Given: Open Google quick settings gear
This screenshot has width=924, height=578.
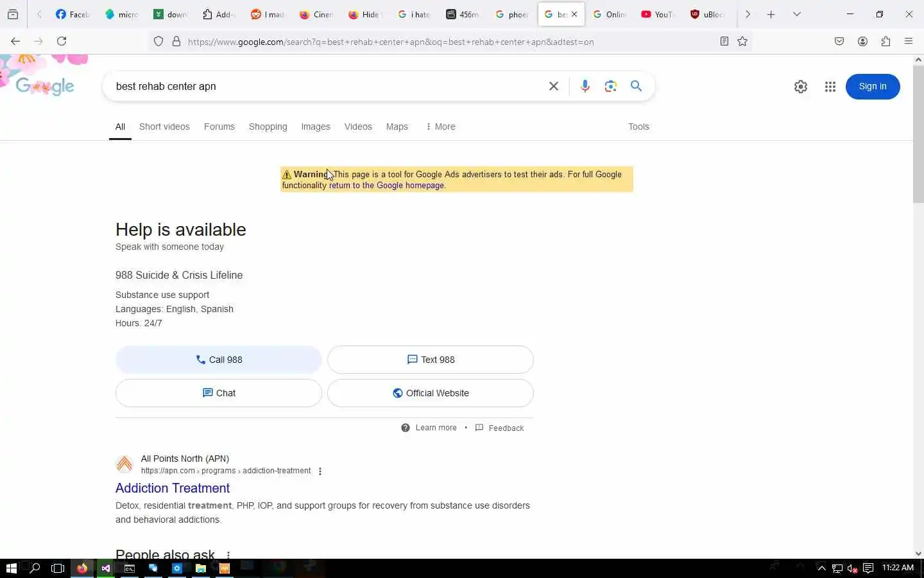Looking at the screenshot, I should pos(801,87).
